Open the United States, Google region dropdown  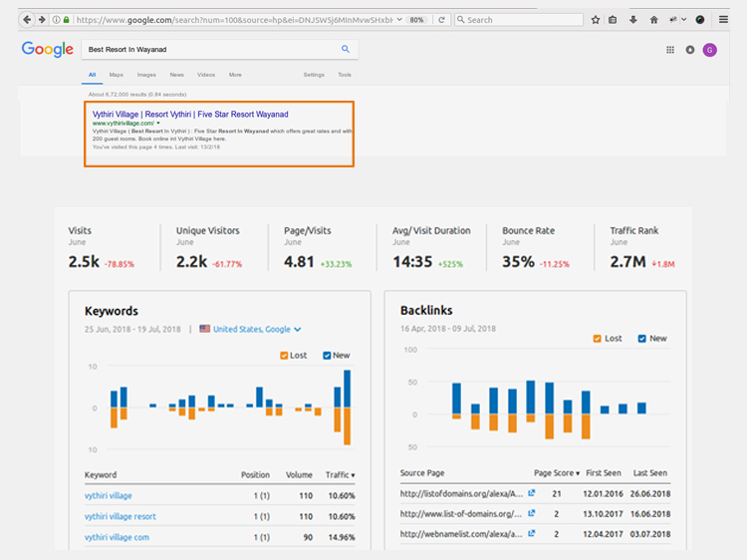(x=257, y=329)
